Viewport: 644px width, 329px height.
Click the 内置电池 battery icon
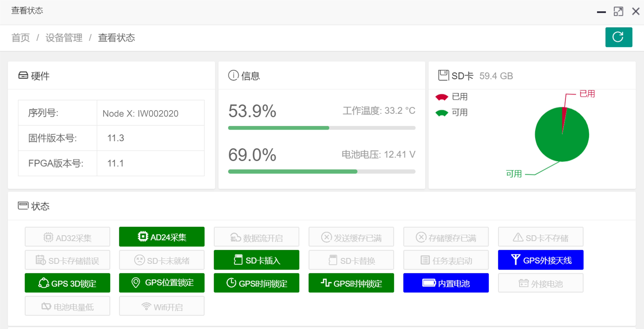pos(429,283)
